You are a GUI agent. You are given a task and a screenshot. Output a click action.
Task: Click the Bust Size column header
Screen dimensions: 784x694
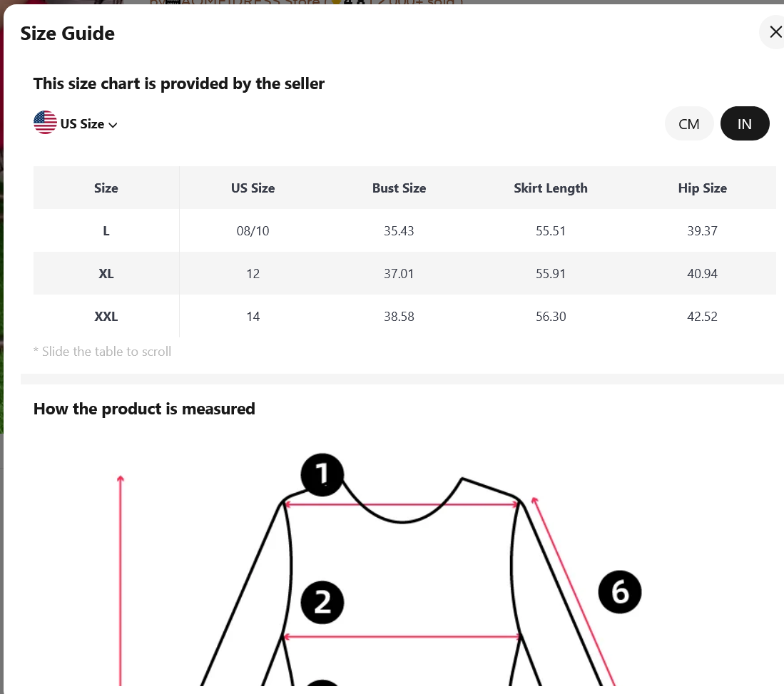[399, 188]
